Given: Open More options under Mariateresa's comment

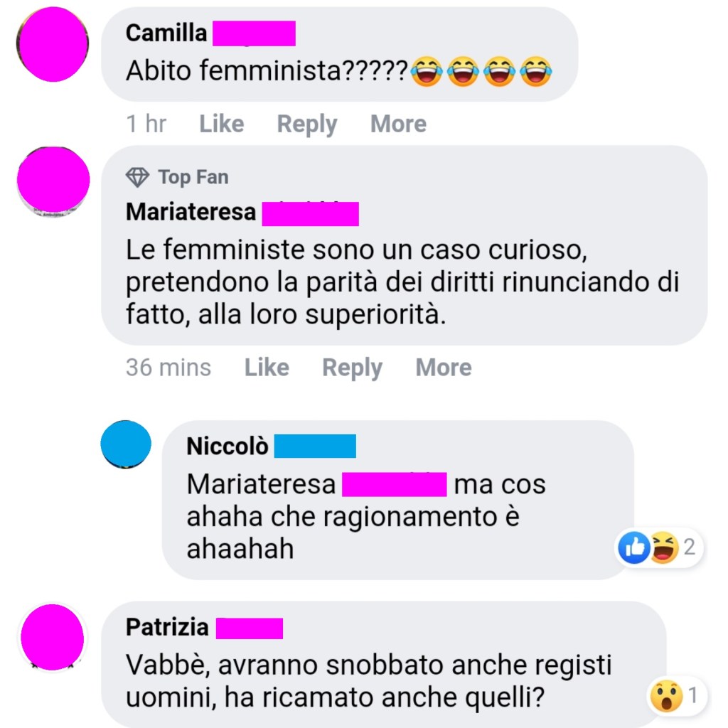Looking at the screenshot, I should [x=444, y=368].
